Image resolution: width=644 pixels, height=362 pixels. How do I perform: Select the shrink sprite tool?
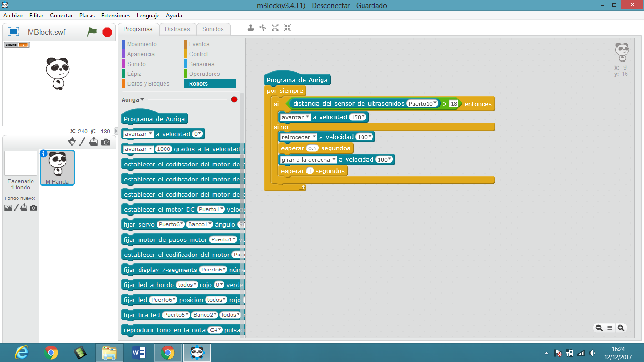click(x=288, y=28)
